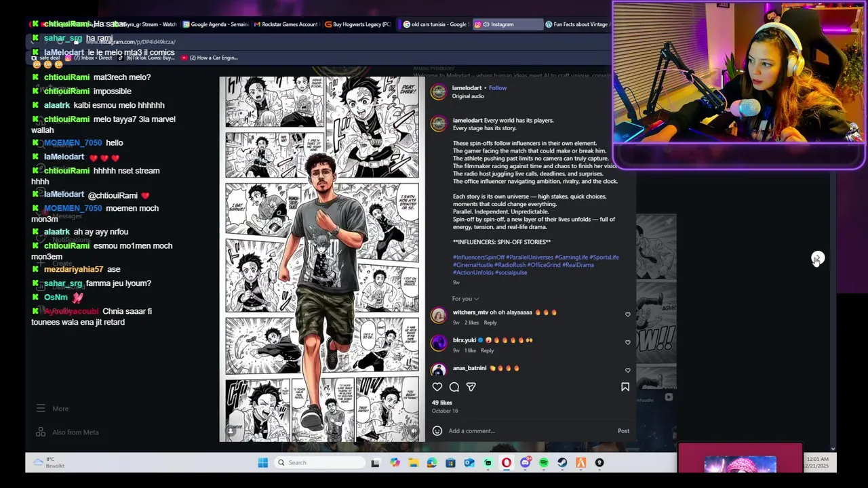Open the manga collage post image
The image size is (868, 488).
(x=322, y=259)
